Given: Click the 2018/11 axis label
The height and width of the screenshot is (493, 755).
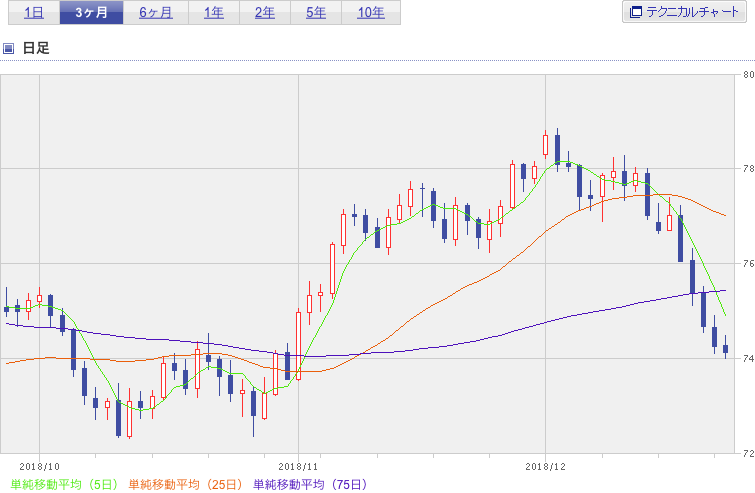Looking at the screenshot, I should [299, 467].
